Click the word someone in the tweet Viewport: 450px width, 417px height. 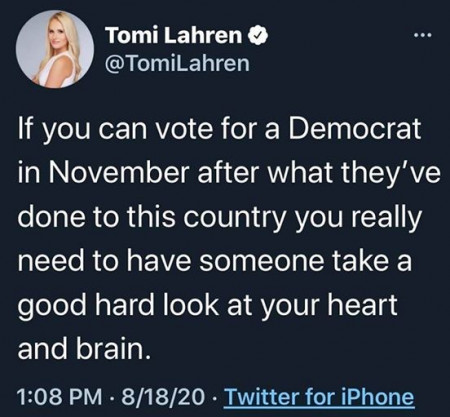coord(262,261)
